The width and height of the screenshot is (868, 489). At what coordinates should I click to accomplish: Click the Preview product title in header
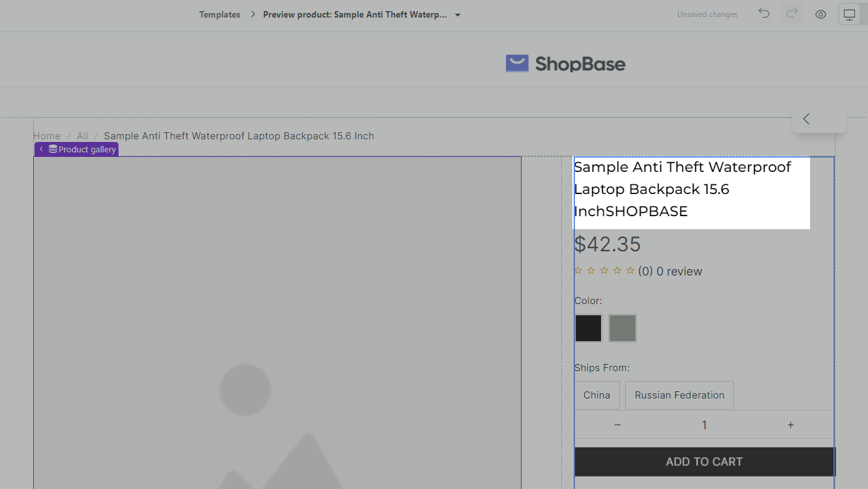coord(355,14)
